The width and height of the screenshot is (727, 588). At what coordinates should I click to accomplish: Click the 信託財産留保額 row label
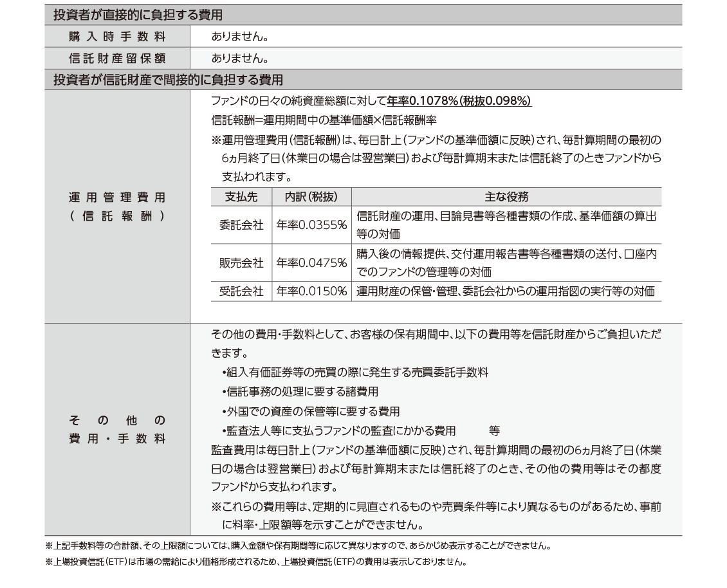[117, 58]
